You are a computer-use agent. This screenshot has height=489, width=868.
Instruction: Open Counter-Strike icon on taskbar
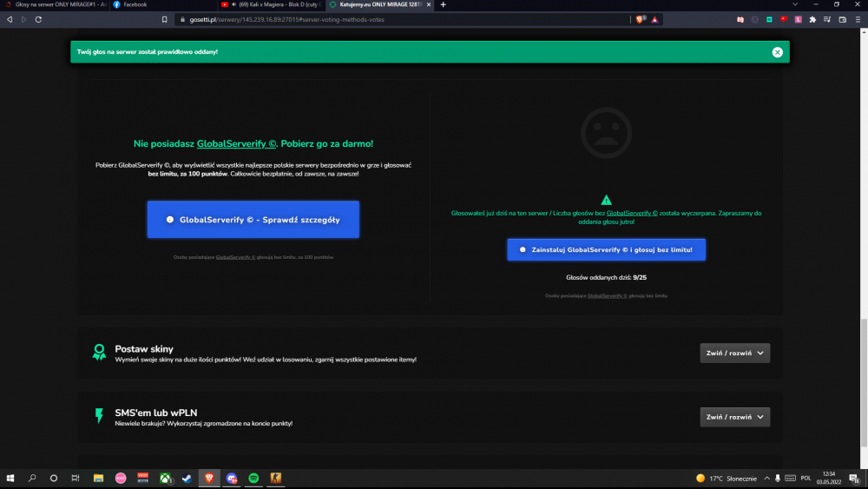point(276,478)
